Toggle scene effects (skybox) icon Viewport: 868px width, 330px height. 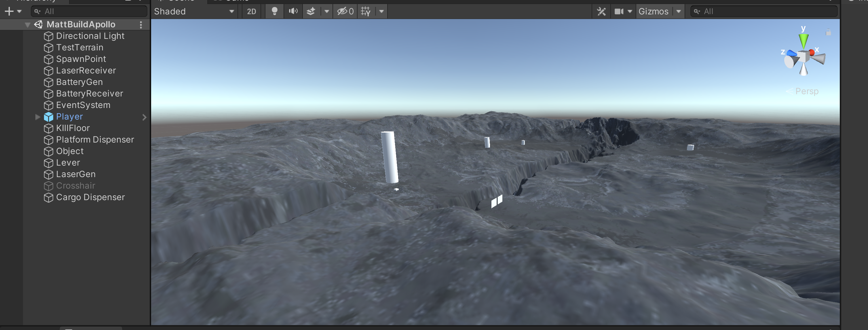(x=311, y=11)
